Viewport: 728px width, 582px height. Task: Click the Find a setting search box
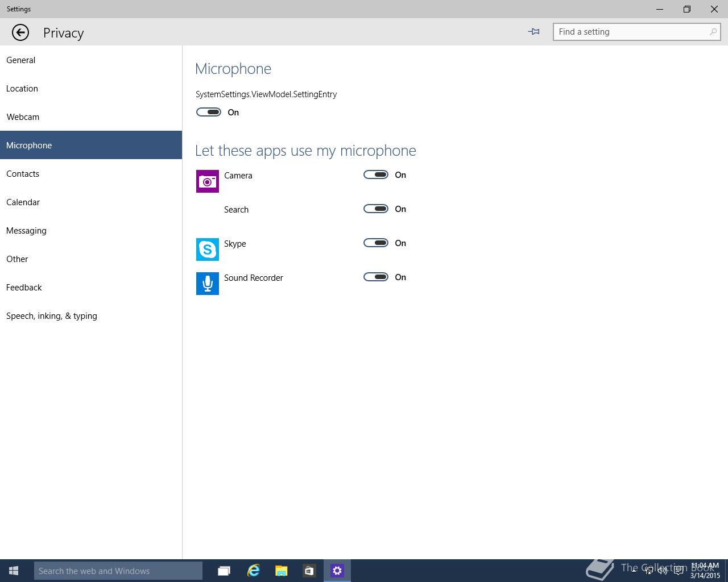pyautogui.click(x=636, y=32)
